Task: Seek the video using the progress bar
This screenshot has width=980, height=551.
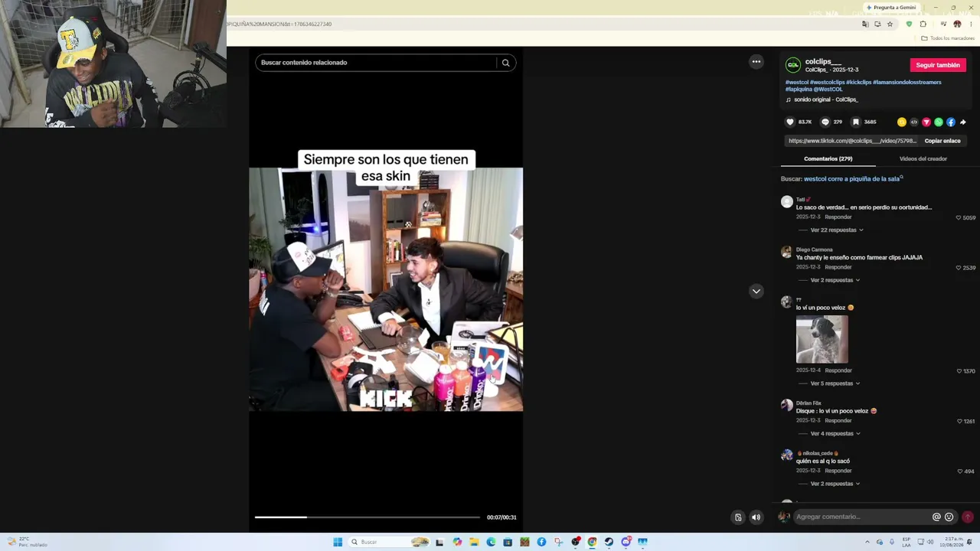Action: point(367,517)
